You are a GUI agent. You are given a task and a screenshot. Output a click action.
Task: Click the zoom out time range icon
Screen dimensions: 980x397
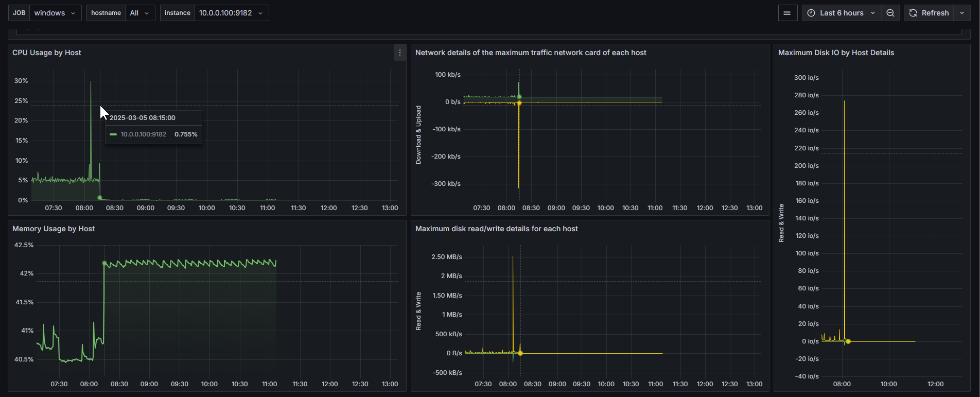coord(890,13)
